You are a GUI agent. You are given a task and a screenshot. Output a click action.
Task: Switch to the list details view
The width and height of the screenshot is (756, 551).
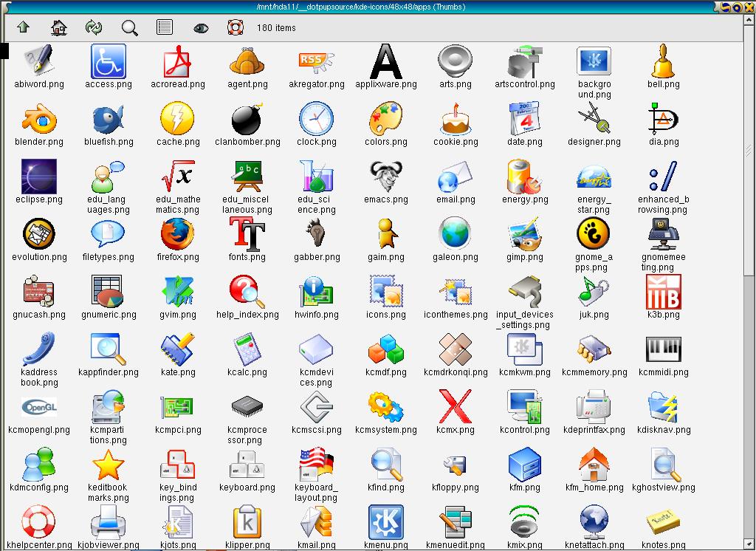[x=165, y=27]
